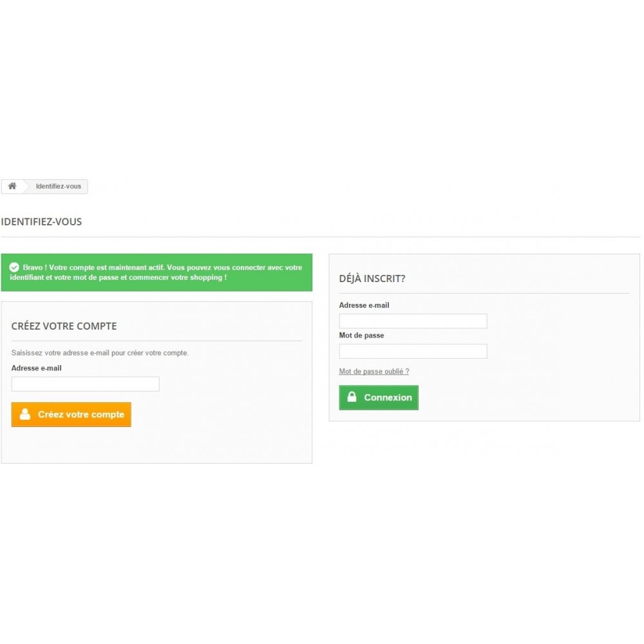Click the Bravo account active message text
The height and width of the screenshot is (644, 644).
click(x=156, y=272)
